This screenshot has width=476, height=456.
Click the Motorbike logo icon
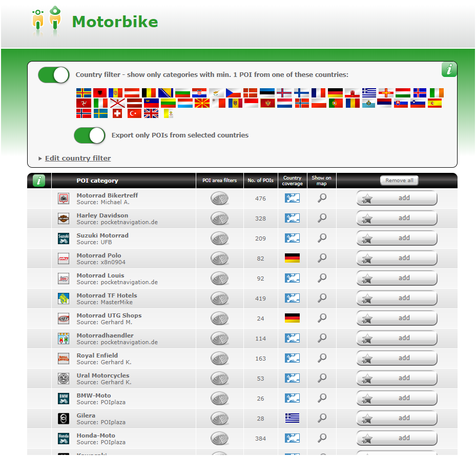click(47, 21)
